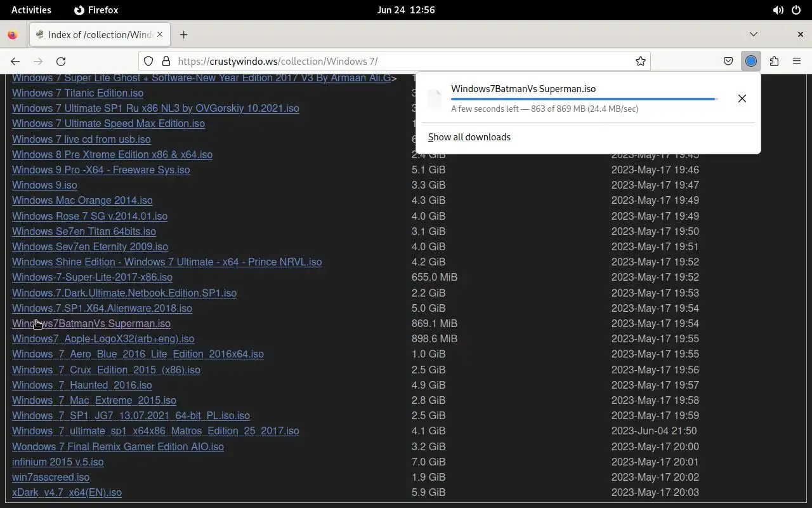Image resolution: width=812 pixels, height=508 pixels.
Task: Open the Firefox app menu in top bar
Action: coord(96,10)
